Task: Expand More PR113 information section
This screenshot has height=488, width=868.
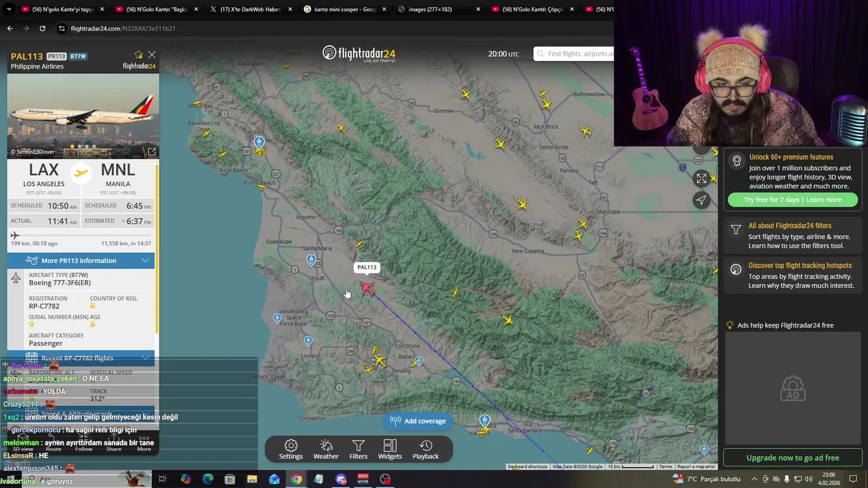Action: pos(81,261)
